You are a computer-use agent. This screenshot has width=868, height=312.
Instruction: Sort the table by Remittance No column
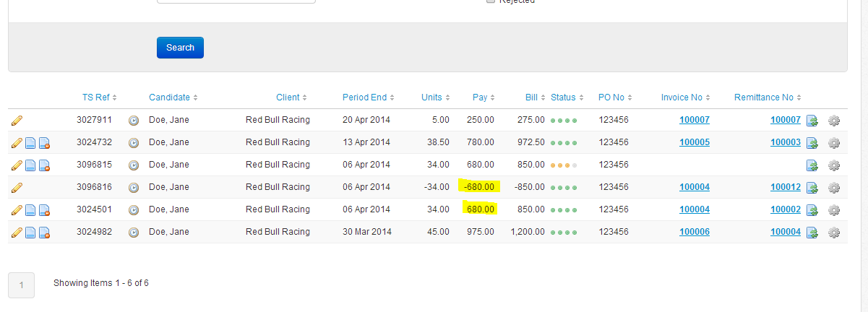point(768,97)
